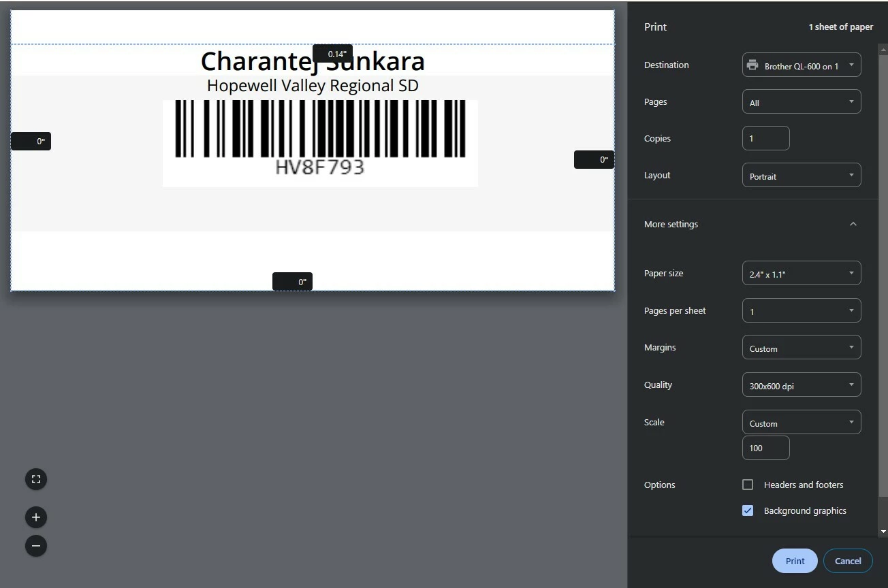Click the right margin 0" field

click(x=594, y=160)
